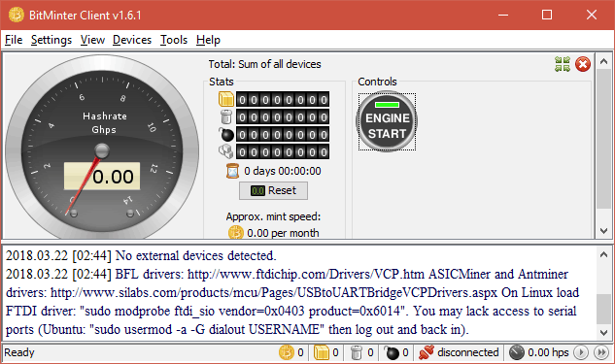Viewport: 615px width, 364px height.
Task: Click the 0.00 hashrate readout on gauge
Action: (102, 177)
